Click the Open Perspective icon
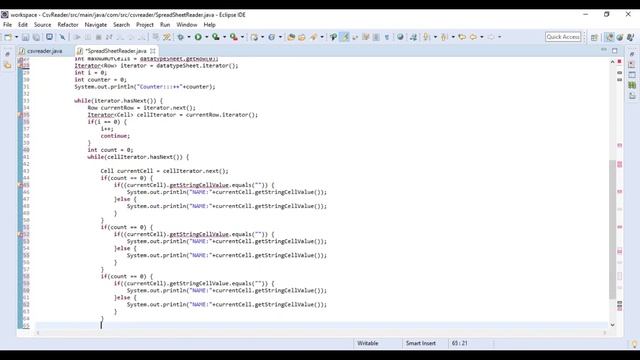Image resolution: width=640 pixels, height=360 pixels. click(594, 37)
